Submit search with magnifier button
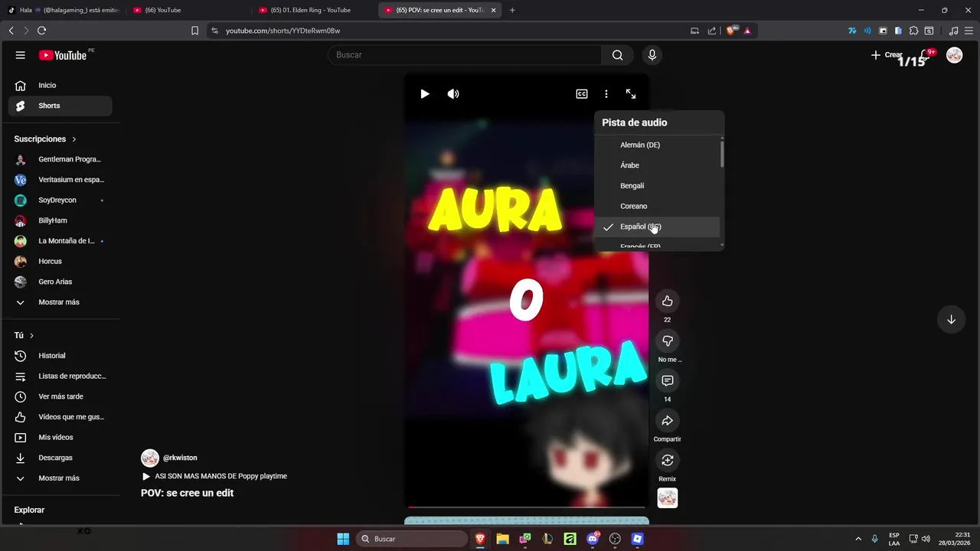Screen dimensions: 980x551 [x=618, y=55]
